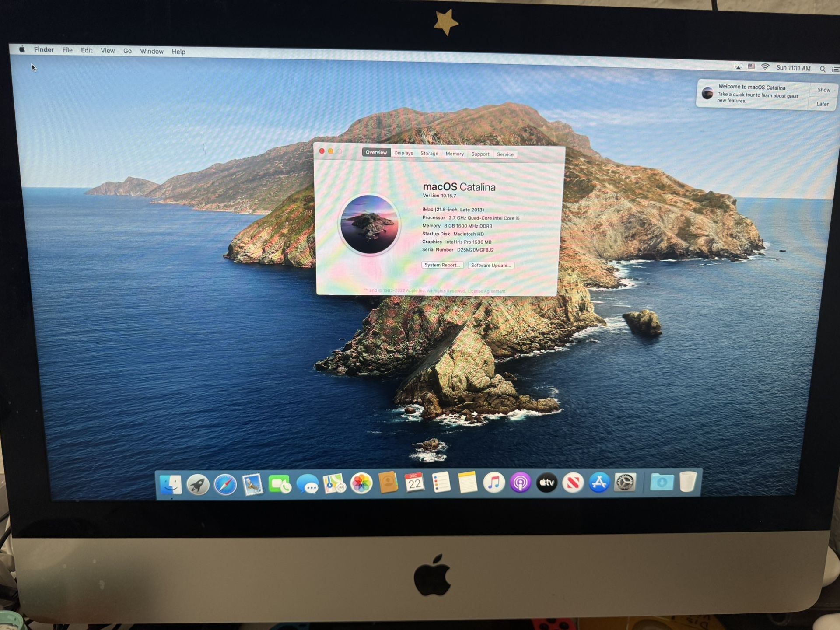Open Notification Center list icon
840x630 pixels.
[x=835, y=69]
